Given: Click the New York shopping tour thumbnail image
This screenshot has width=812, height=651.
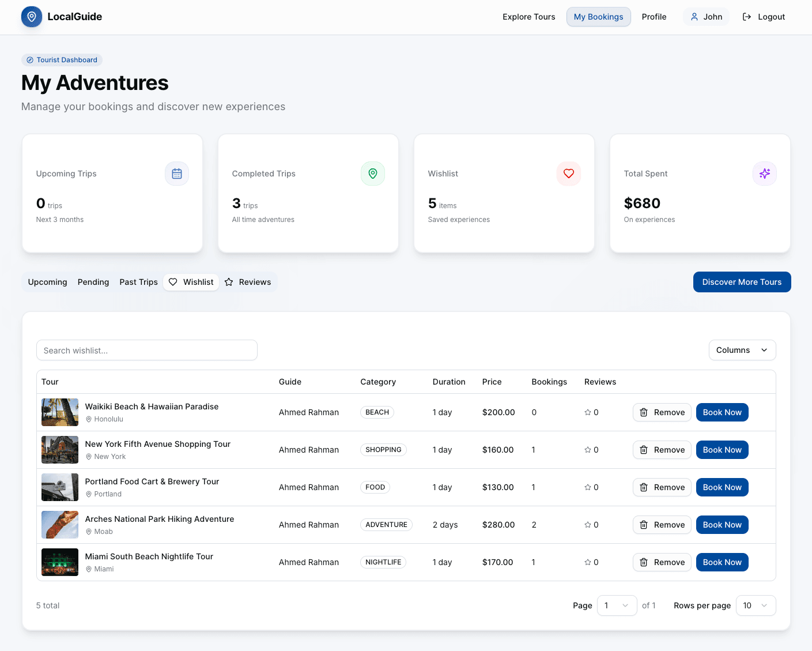Looking at the screenshot, I should (x=59, y=450).
